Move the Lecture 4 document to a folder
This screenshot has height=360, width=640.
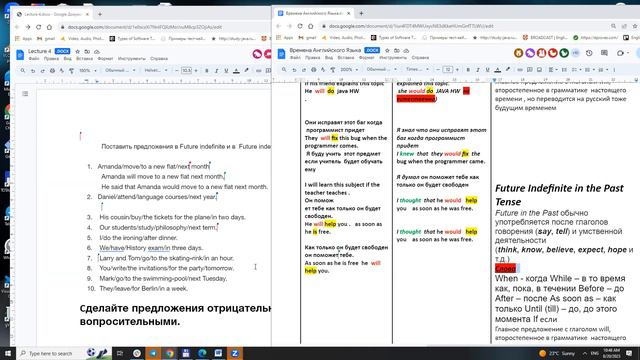coord(87,51)
